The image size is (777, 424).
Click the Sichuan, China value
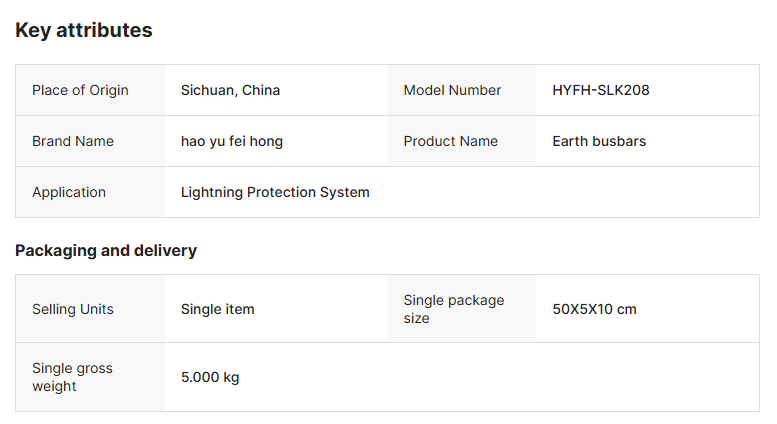tap(230, 90)
